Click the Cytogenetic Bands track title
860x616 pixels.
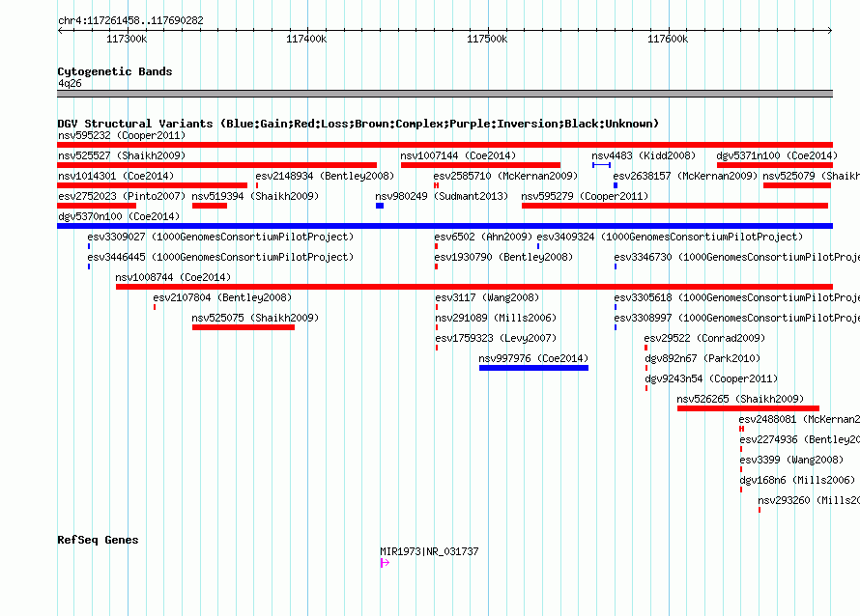click(x=115, y=71)
